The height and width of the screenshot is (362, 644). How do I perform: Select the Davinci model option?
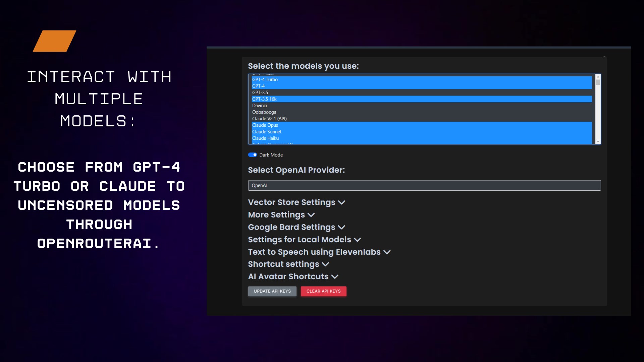coord(260,106)
